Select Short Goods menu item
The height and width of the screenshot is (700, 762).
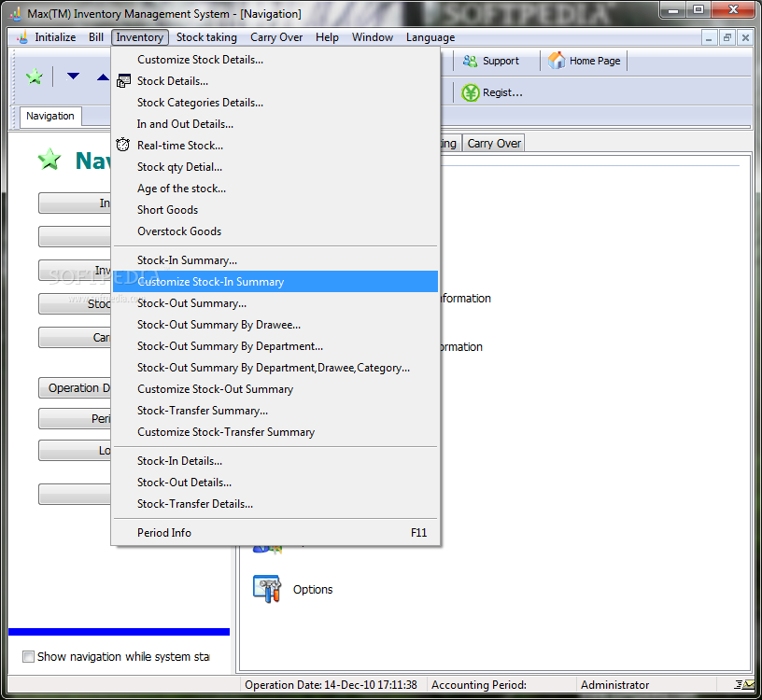(x=275, y=210)
